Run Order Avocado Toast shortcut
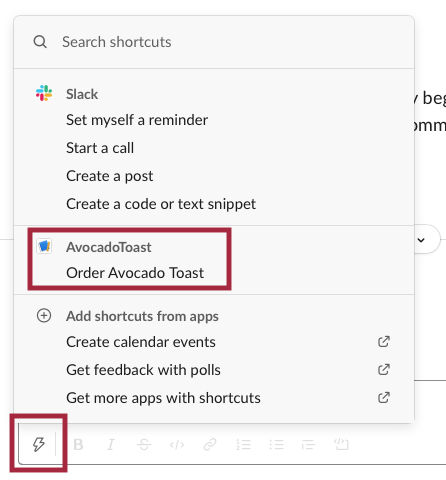The width and height of the screenshot is (446, 480). [135, 273]
